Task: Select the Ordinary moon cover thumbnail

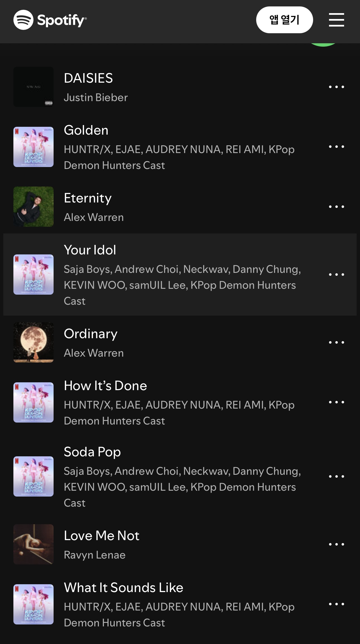Action: click(33, 342)
